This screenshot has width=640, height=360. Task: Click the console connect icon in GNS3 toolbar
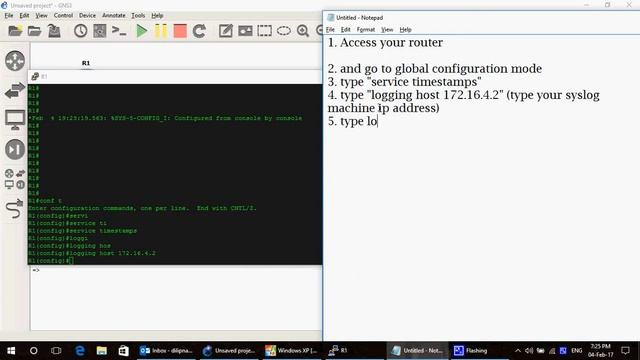pos(119,31)
